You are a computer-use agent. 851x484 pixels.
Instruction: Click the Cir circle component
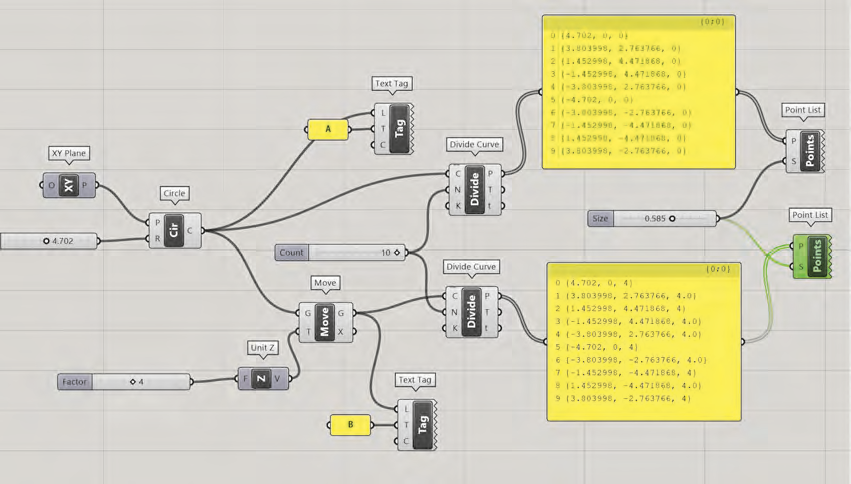(x=175, y=230)
